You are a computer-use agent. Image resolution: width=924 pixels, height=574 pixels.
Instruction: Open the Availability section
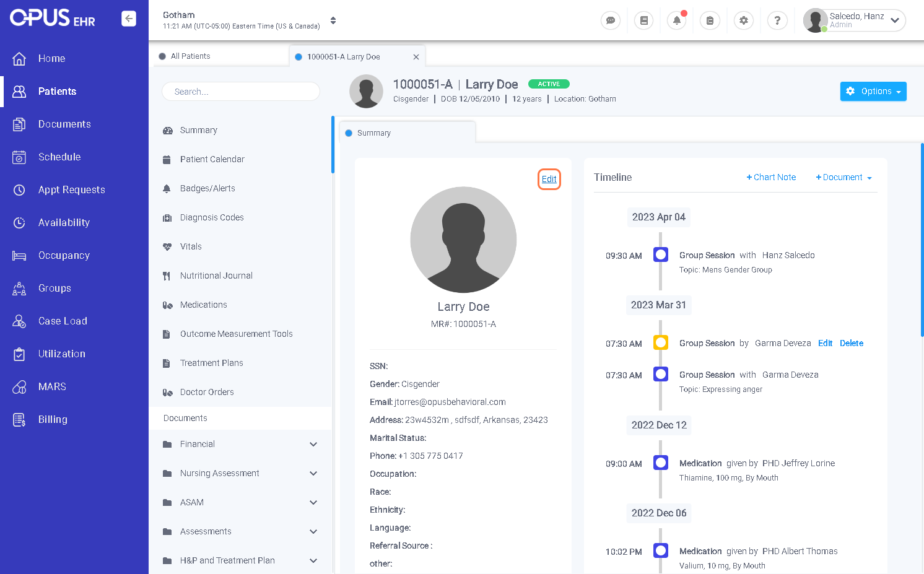tap(64, 222)
